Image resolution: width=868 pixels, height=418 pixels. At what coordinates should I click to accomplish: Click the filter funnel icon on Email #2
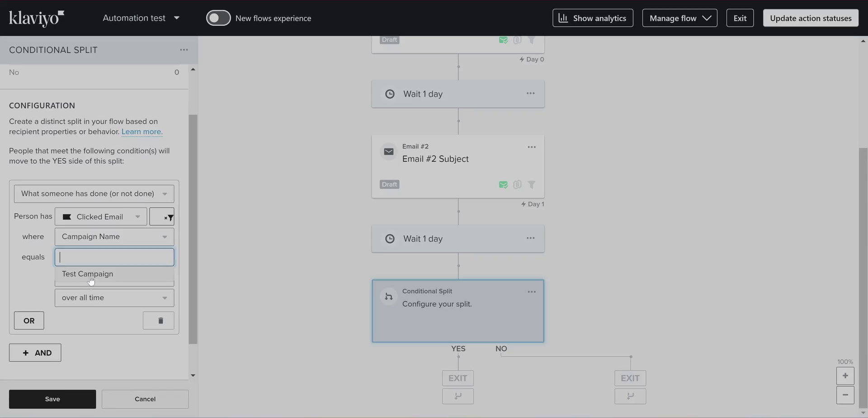(x=532, y=185)
